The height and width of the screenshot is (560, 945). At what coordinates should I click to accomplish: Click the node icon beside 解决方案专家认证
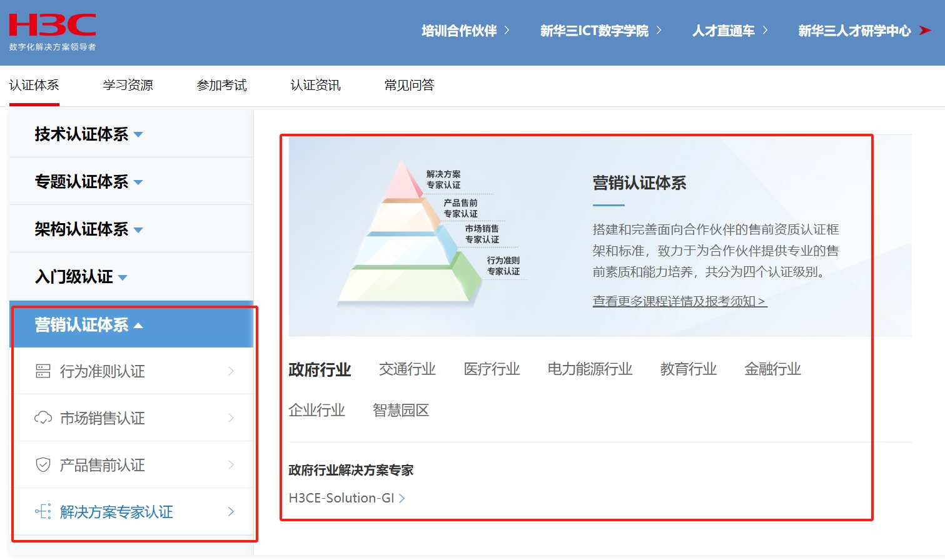[x=43, y=512]
